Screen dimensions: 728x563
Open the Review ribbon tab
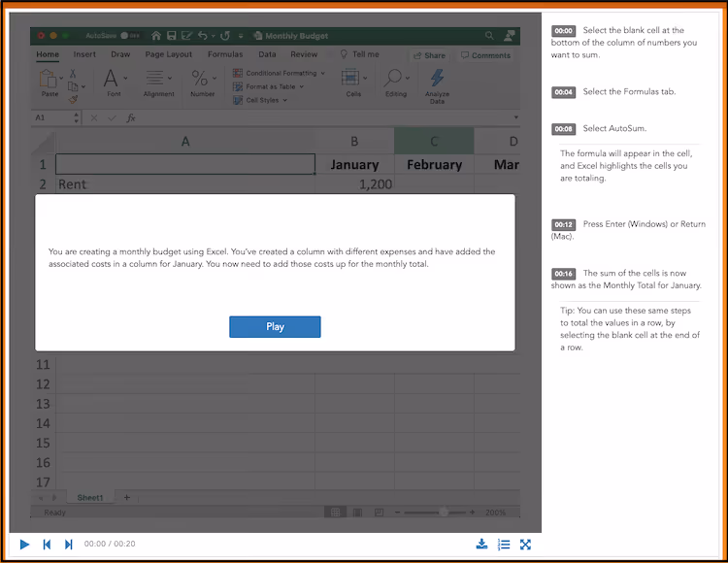click(x=304, y=54)
